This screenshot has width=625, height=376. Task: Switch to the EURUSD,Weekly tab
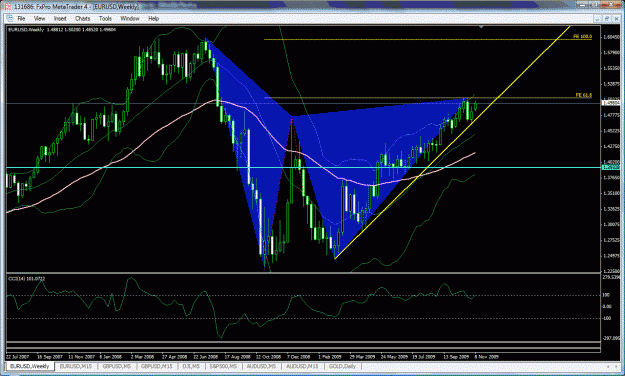[x=29, y=366]
